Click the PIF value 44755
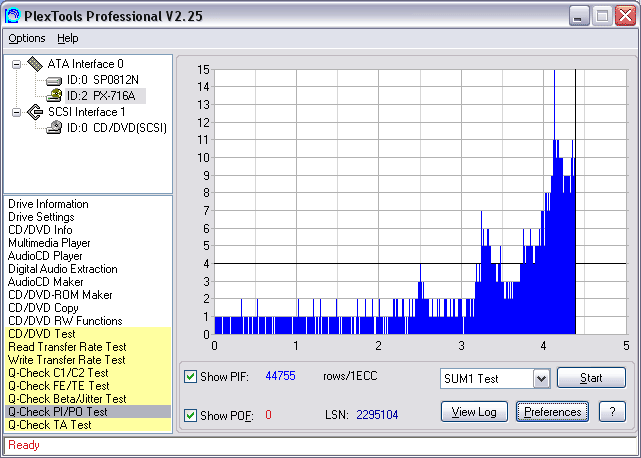 pyautogui.click(x=280, y=376)
